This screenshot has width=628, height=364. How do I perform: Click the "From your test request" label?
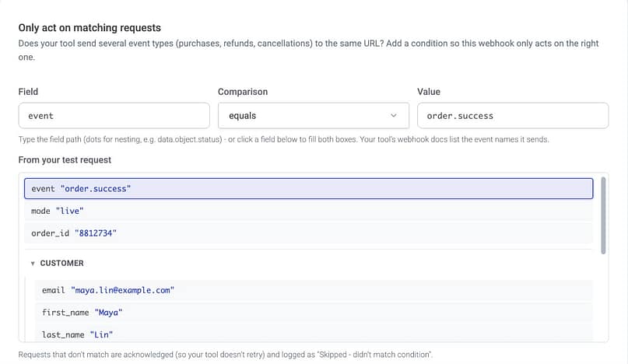click(x=65, y=159)
